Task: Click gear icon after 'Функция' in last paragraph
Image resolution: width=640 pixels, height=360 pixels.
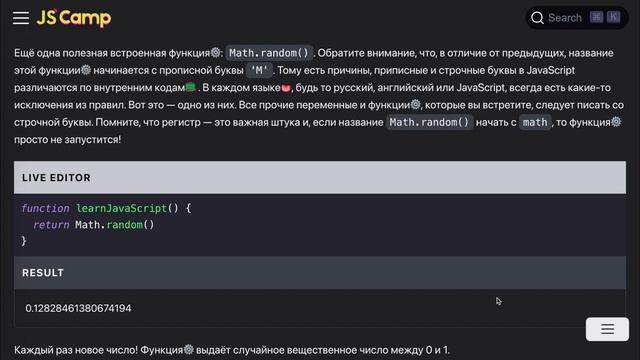Action: point(188,349)
